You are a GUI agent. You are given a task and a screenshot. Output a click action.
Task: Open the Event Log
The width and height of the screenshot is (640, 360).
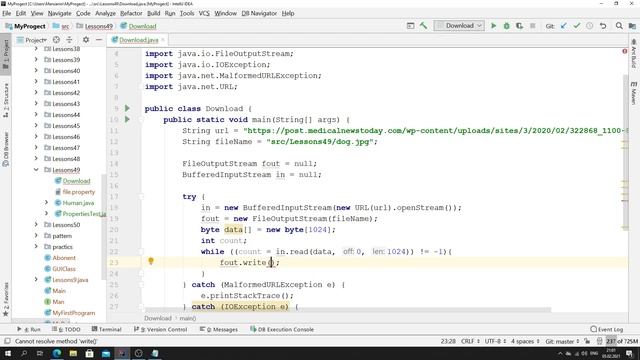pyautogui.click(x=607, y=329)
